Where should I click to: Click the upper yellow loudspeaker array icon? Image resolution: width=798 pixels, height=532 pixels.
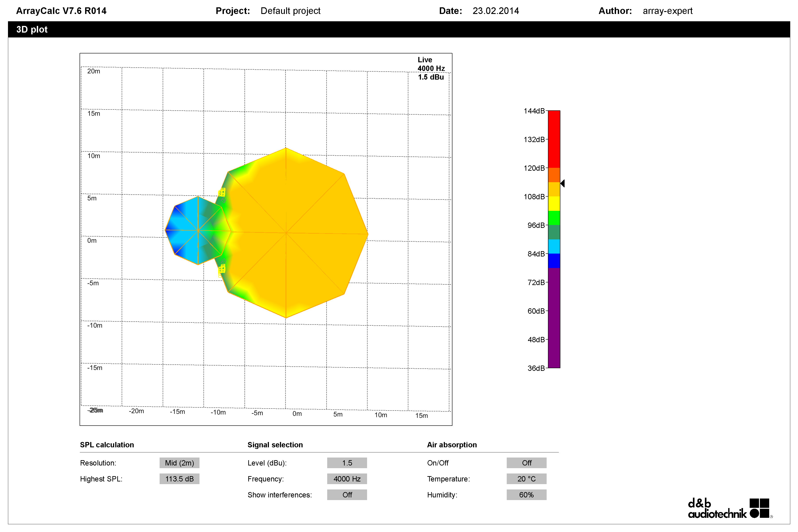click(221, 193)
